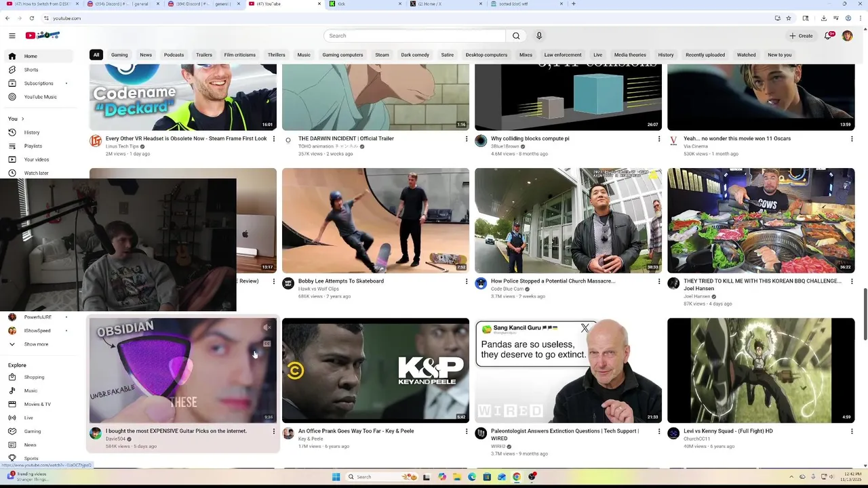Screen dimensions: 868x488
Task: Open options menu for 11 Oscars video
Action: click(x=852, y=139)
